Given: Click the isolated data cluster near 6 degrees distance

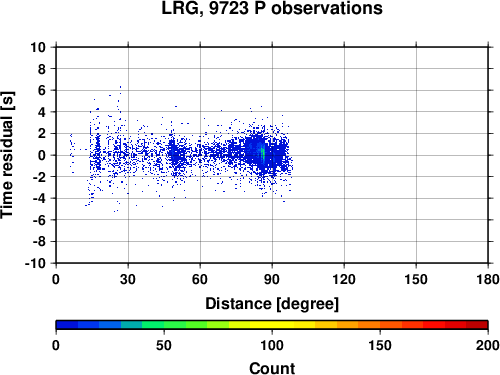Looking at the screenshot, I should tap(72, 153).
